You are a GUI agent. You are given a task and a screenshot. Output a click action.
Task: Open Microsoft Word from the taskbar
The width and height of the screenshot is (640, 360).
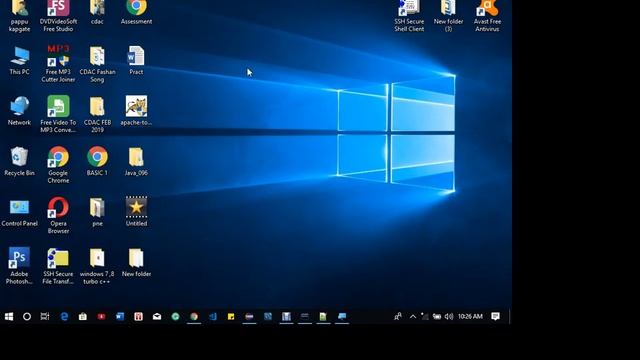pyautogui.click(x=120, y=316)
